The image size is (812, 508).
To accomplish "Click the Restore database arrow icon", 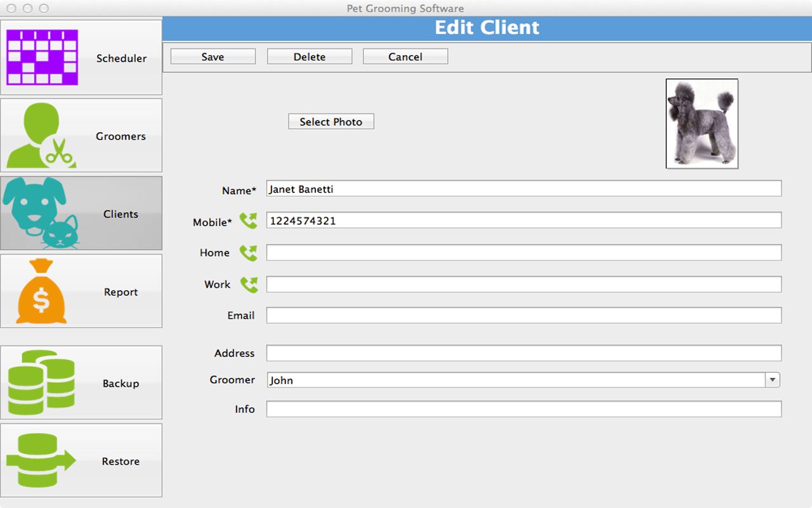I will point(41,460).
